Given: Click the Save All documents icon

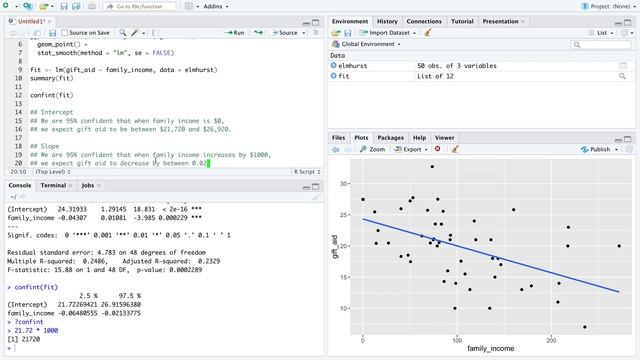Looking at the screenshot, I should 76,6.
